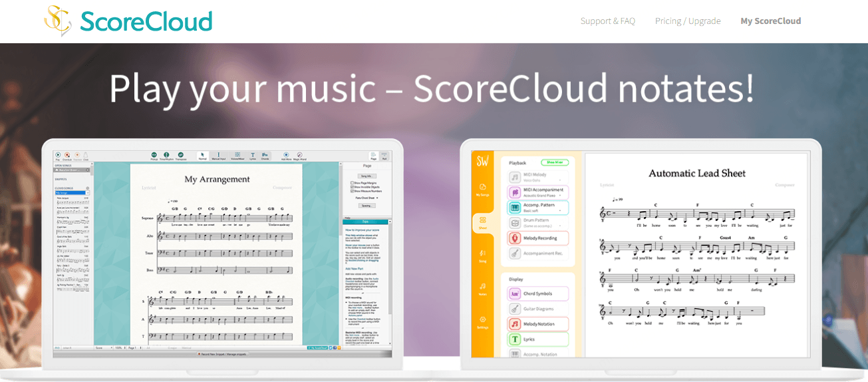The width and height of the screenshot is (868, 382).
Task: Toggle Lyrics display
Action: click(x=537, y=339)
